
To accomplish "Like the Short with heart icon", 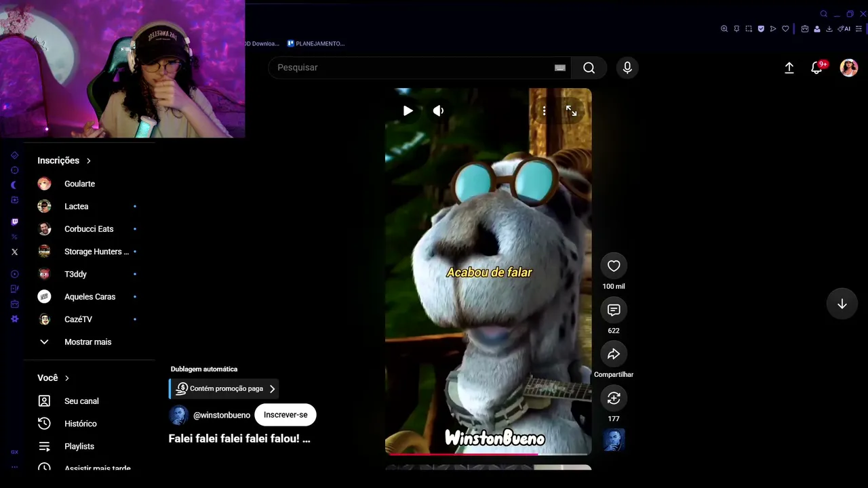I will coord(614,266).
